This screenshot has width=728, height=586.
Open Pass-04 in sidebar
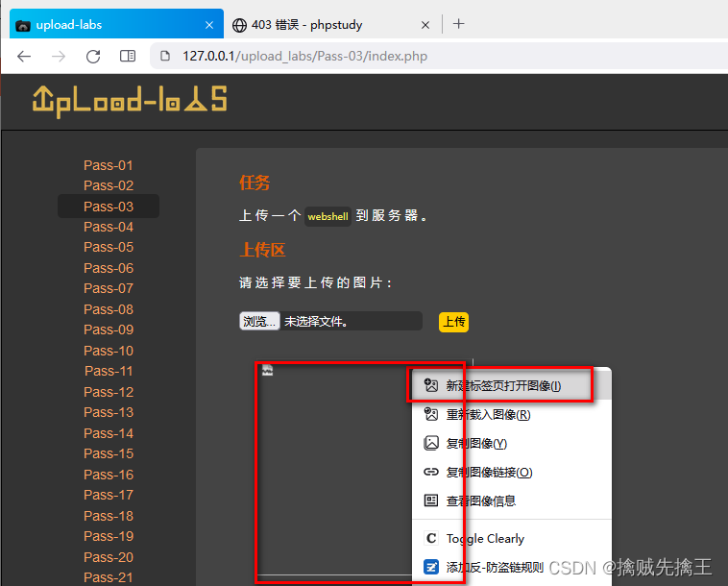click(x=109, y=227)
